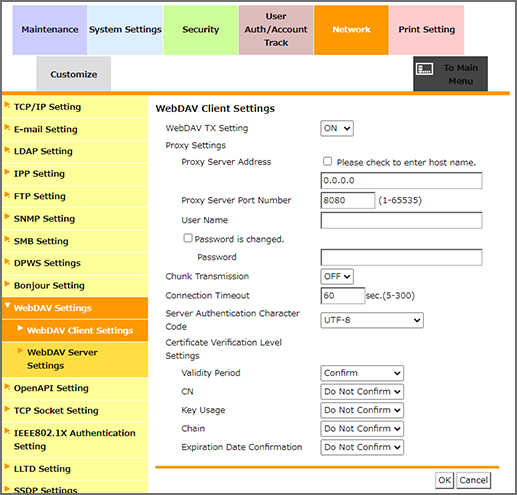Open the WebDAV TX Setting dropdown
Viewport: 517px width, 495px height.
pyautogui.click(x=337, y=128)
